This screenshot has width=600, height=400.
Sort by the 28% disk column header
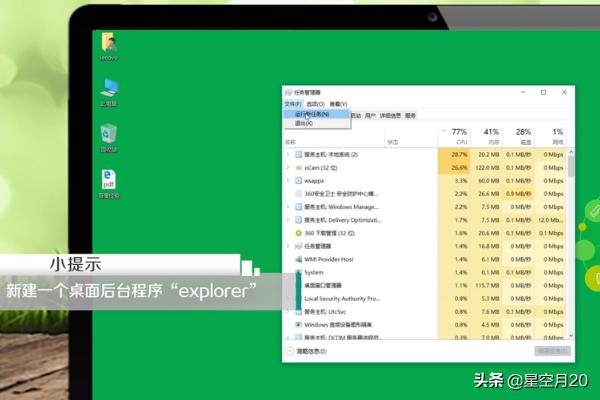(x=518, y=136)
